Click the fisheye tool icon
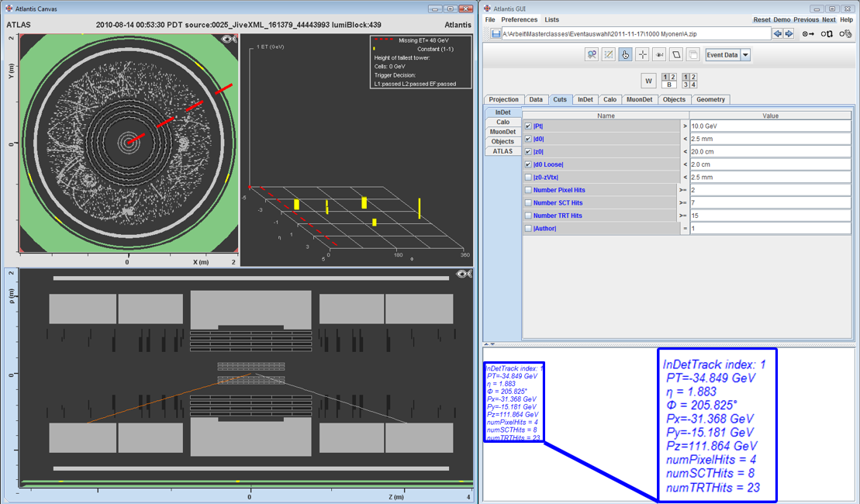 point(659,55)
